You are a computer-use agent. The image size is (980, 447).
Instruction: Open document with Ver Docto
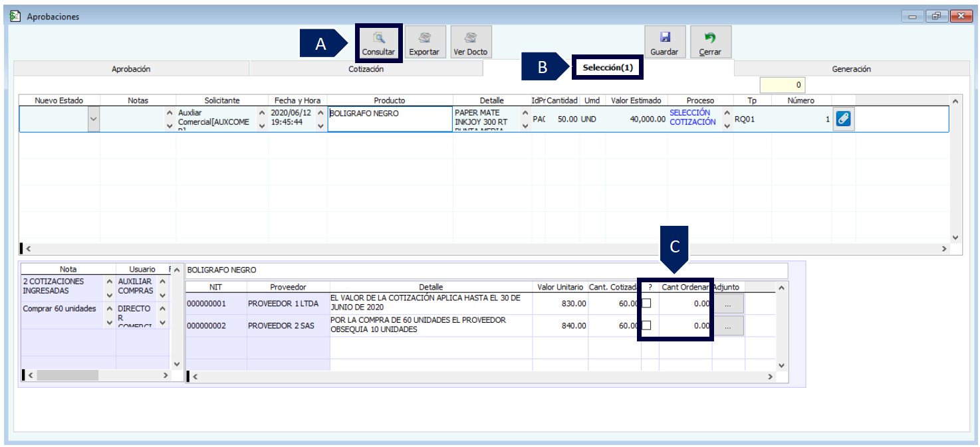pos(471,43)
